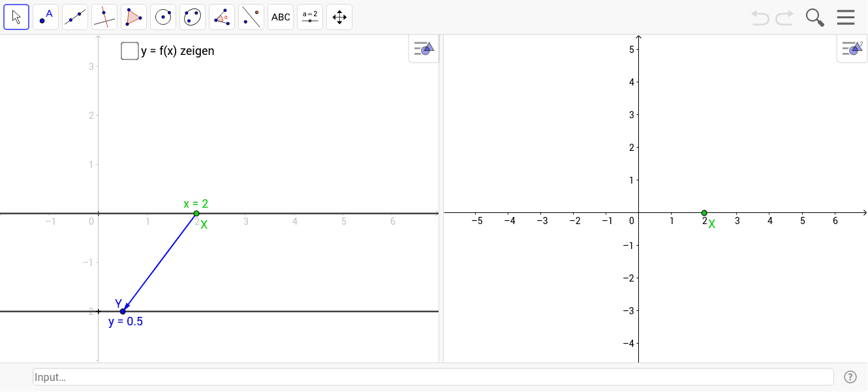Click green point X on left axis
868x392 pixels.
196,214
